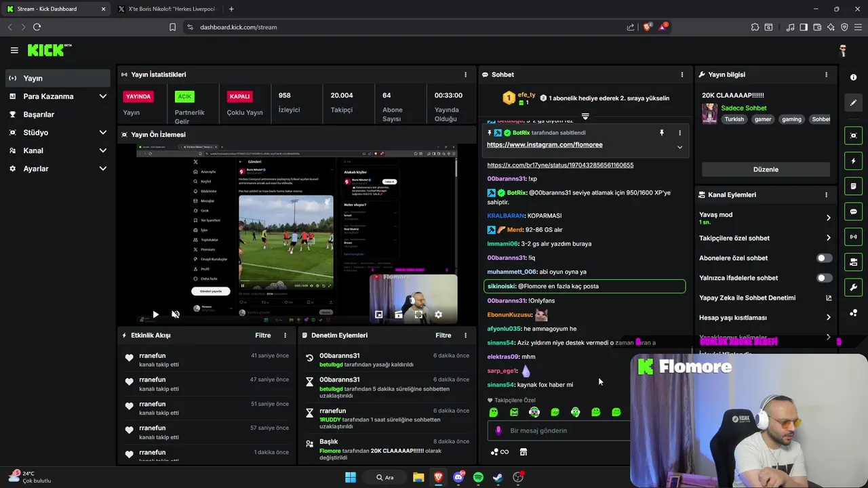The image size is (868, 488).
Task: Click the Brave Shields lion icon in the address bar
Action: coord(647,27)
